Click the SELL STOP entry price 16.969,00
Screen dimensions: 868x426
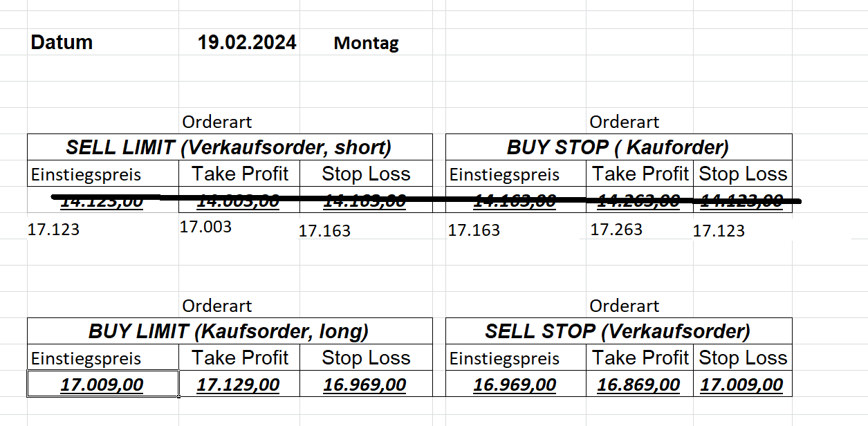click(x=515, y=385)
